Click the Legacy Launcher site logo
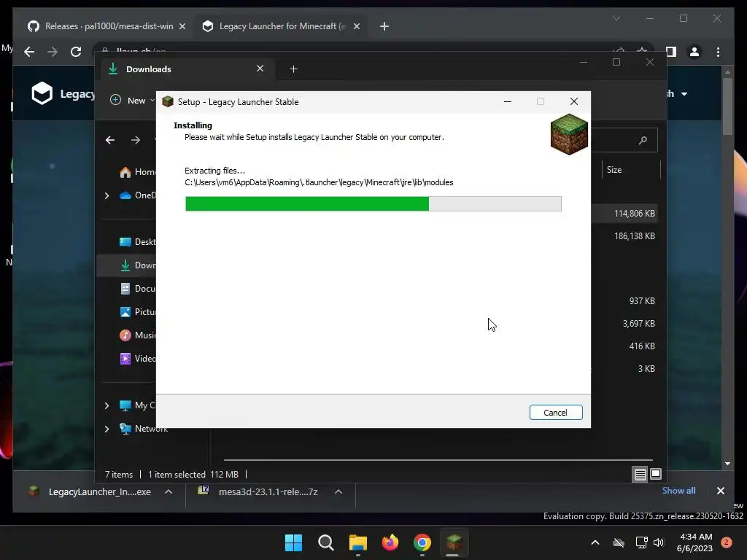 (42, 93)
